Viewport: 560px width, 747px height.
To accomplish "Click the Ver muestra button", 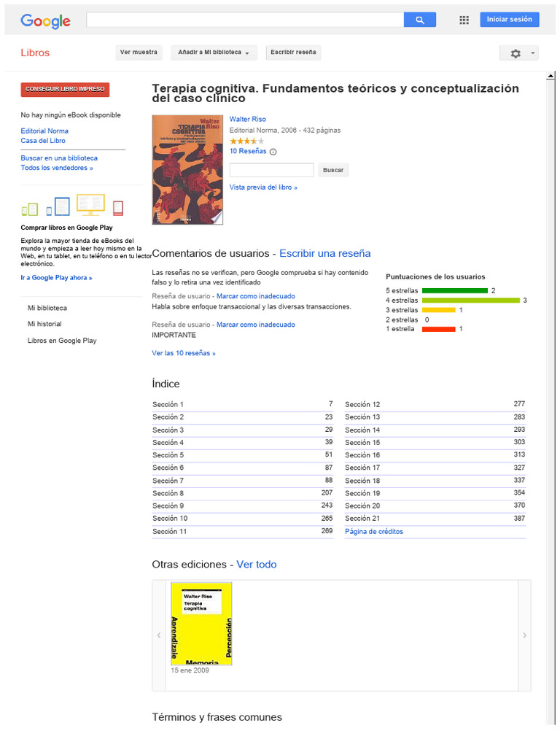I will point(139,53).
